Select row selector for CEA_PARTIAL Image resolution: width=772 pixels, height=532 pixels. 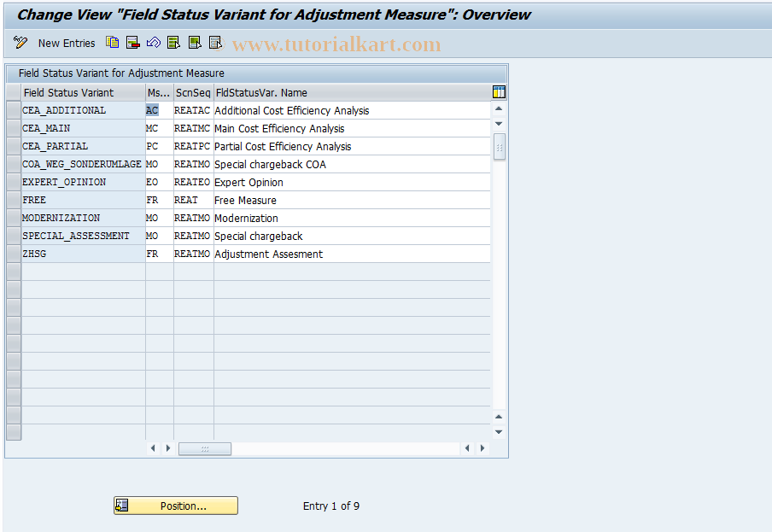tap(14, 146)
